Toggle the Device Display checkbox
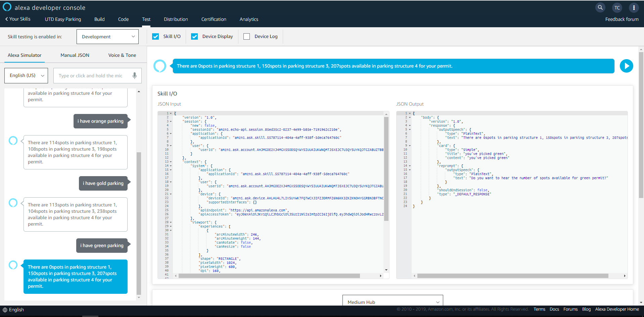 click(194, 36)
